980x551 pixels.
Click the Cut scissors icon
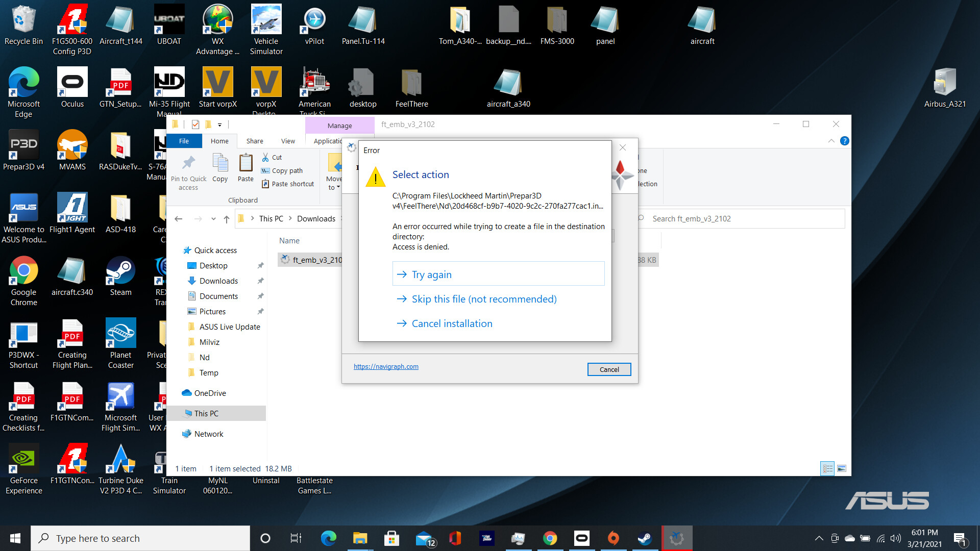(265, 157)
